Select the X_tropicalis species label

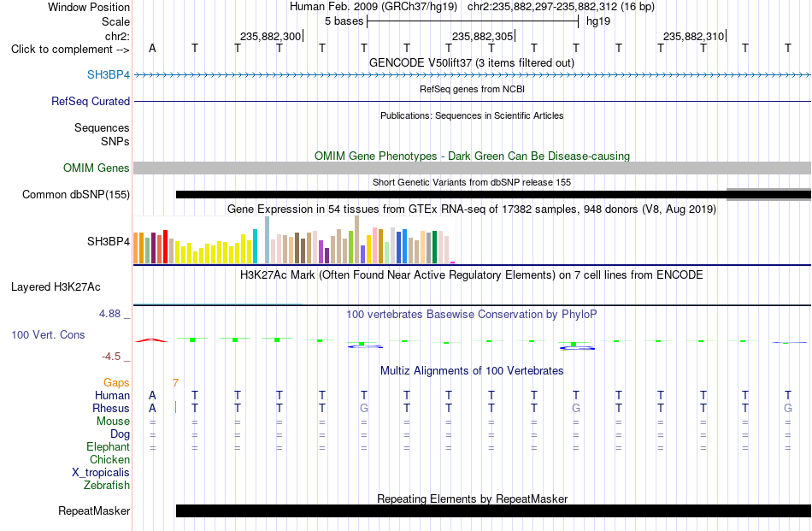101,473
